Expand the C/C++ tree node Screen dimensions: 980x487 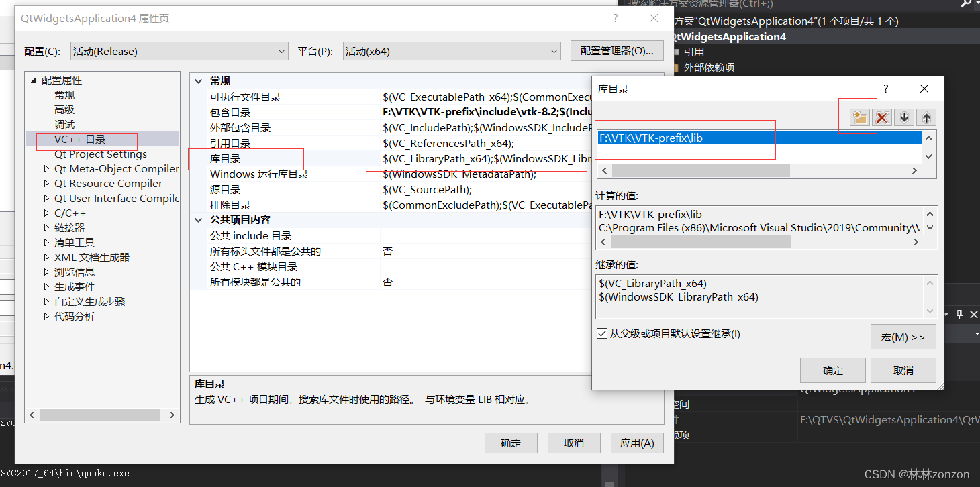coord(47,213)
